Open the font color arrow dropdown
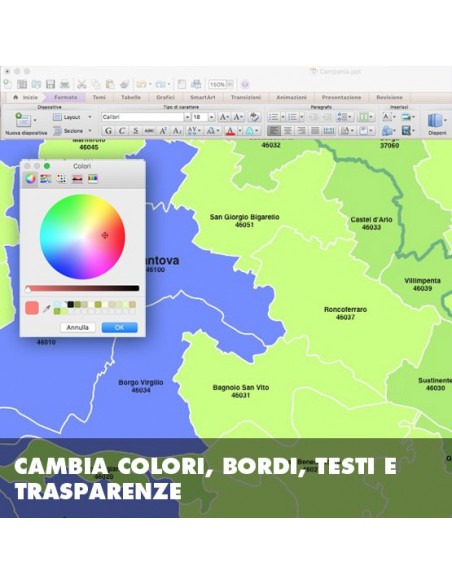The height and width of the screenshot is (584, 452). point(239,131)
